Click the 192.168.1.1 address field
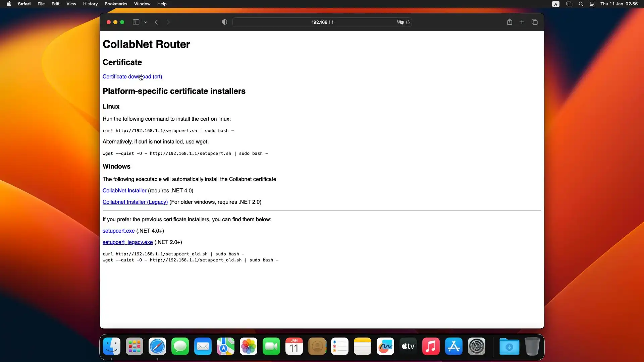The height and width of the screenshot is (362, 644). click(322, 22)
